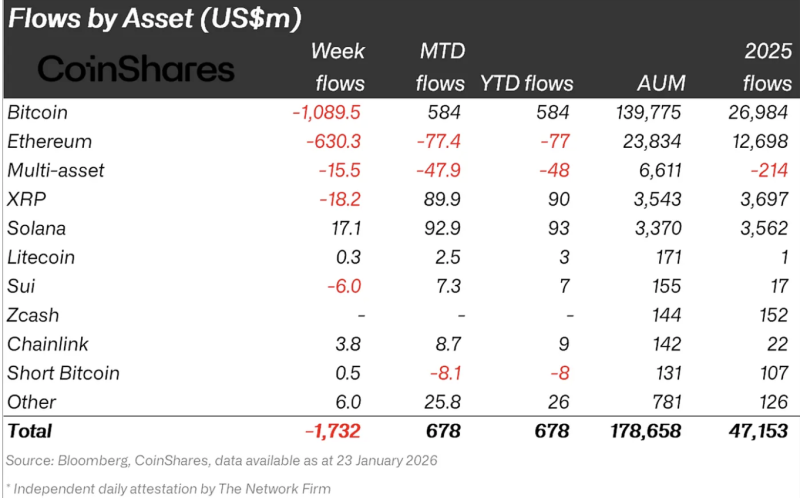
Task: Click the Litecoin row label
Action: [x=41, y=257]
